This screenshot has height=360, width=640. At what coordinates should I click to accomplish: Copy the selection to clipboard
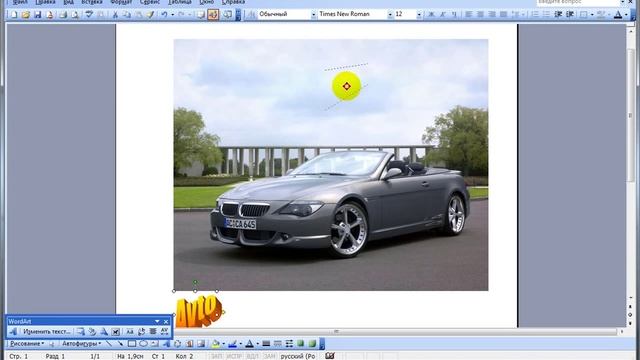click(127, 15)
